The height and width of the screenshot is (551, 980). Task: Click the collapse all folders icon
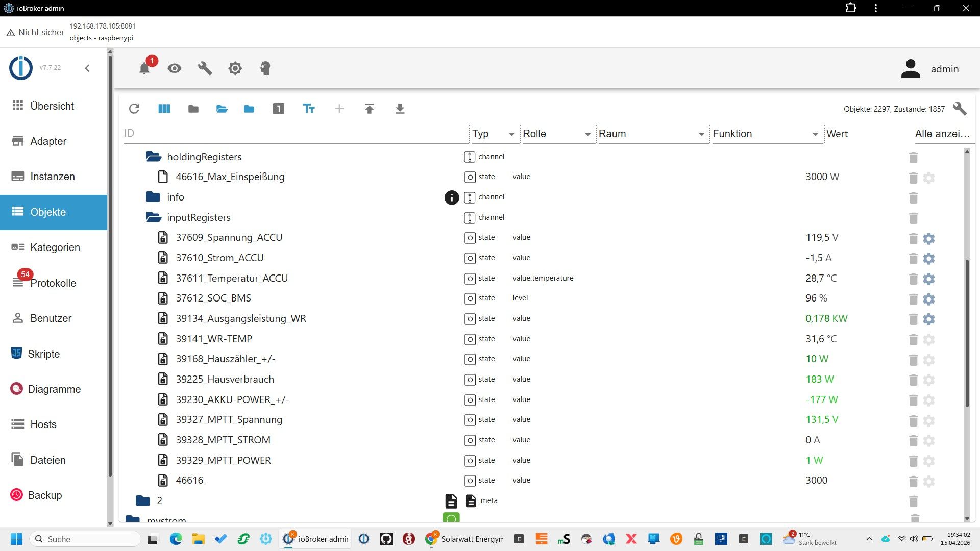coord(193,109)
